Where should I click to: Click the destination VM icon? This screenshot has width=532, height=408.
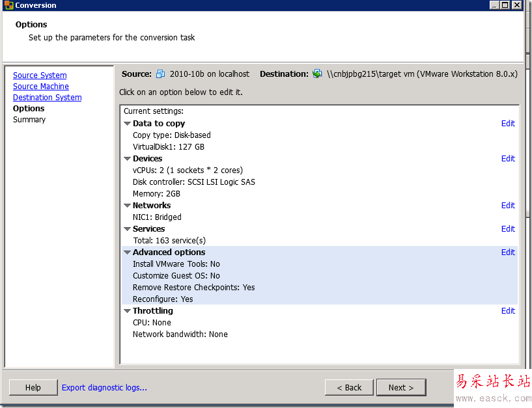pos(317,74)
